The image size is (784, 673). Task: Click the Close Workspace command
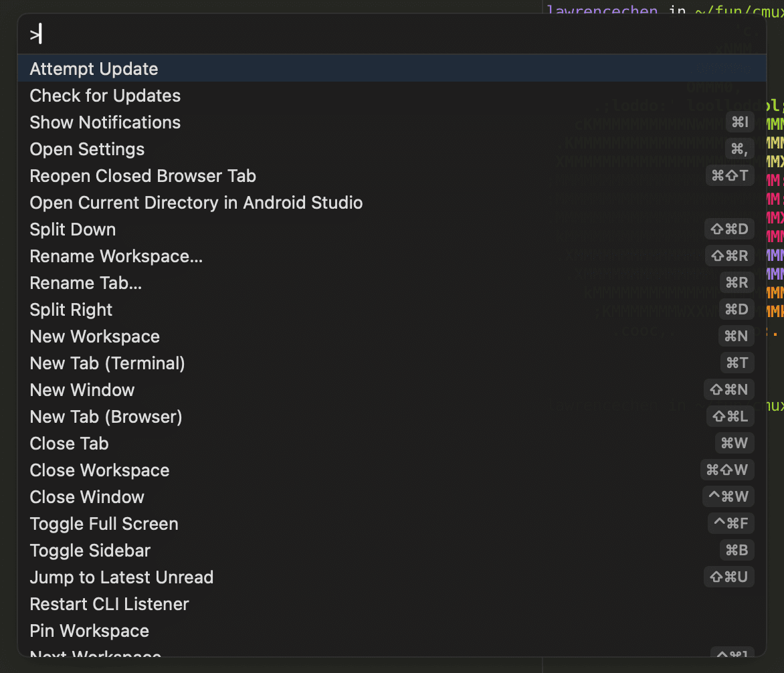99,470
